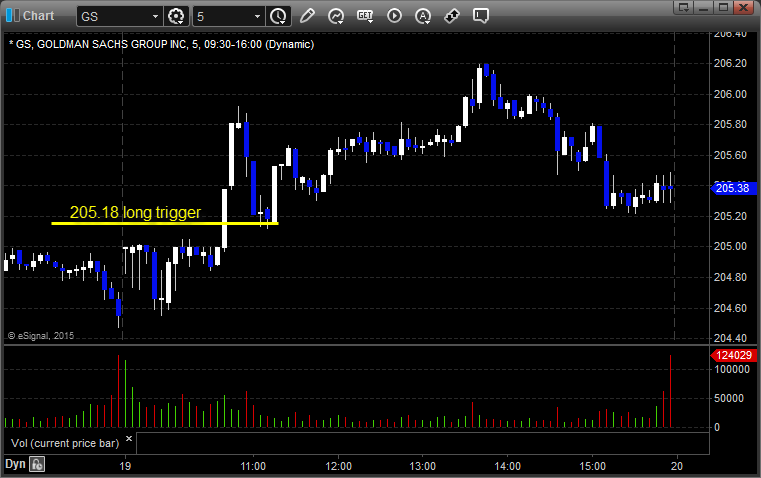This screenshot has width=761, height=478.
Task: Open the chart comment bubble tool
Action: click(481, 16)
